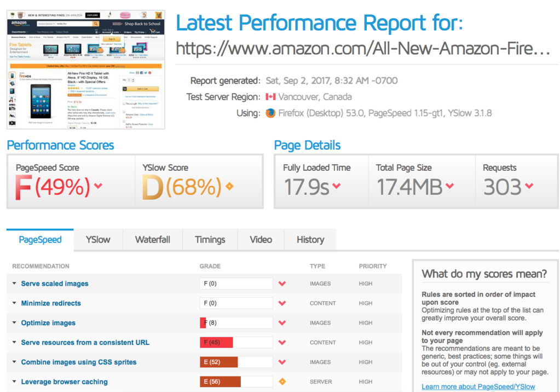Click the F (0) grade bar for Serve scaled images

236,284
